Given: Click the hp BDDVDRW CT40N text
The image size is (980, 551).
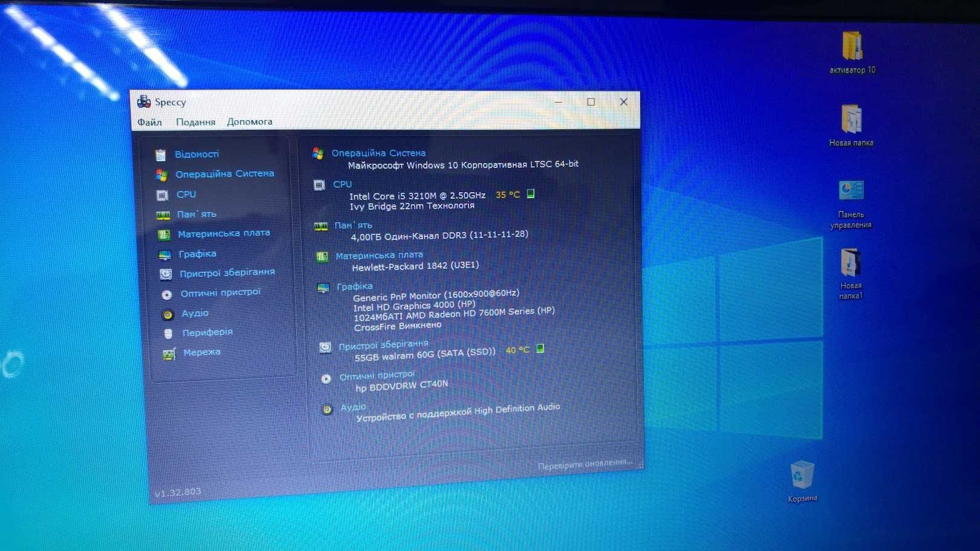Looking at the screenshot, I should point(401,385).
